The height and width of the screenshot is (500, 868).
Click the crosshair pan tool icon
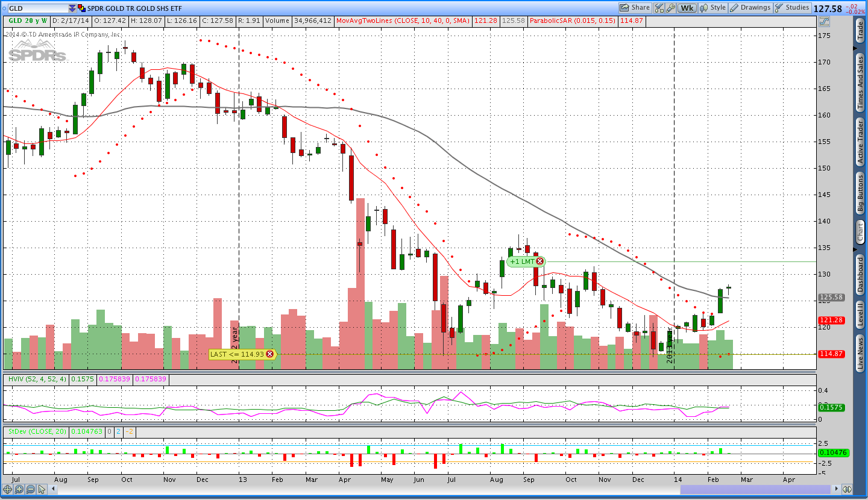point(7,489)
